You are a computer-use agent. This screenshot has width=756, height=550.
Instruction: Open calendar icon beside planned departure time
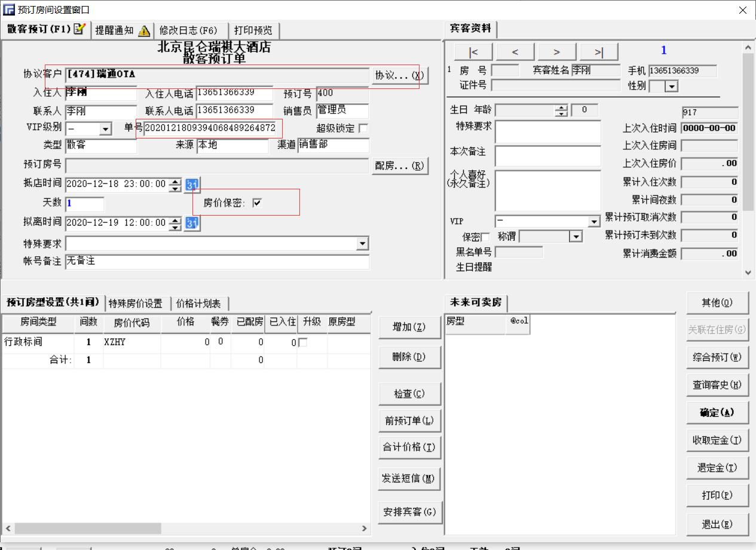(x=192, y=223)
